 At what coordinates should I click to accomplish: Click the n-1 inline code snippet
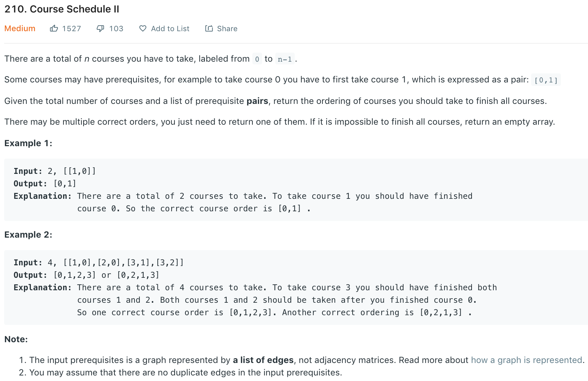(285, 59)
